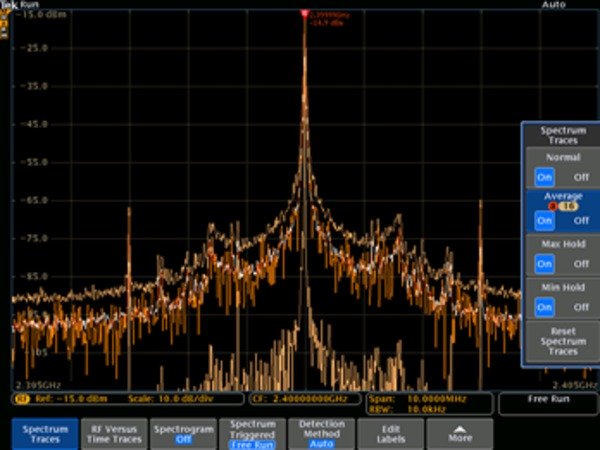
Task: Toggle the Spectrogram Off option
Action: click(x=183, y=433)
